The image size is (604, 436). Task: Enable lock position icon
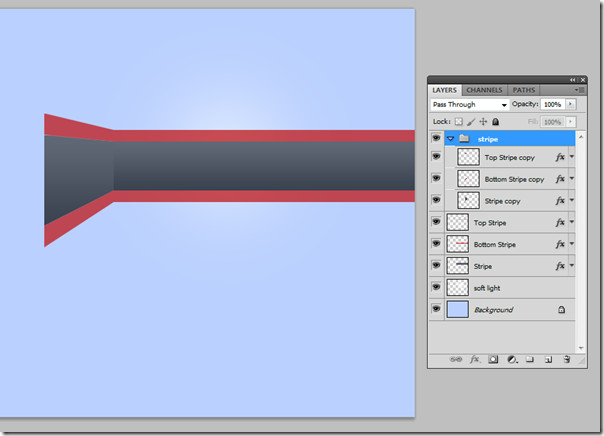[483, 122]
